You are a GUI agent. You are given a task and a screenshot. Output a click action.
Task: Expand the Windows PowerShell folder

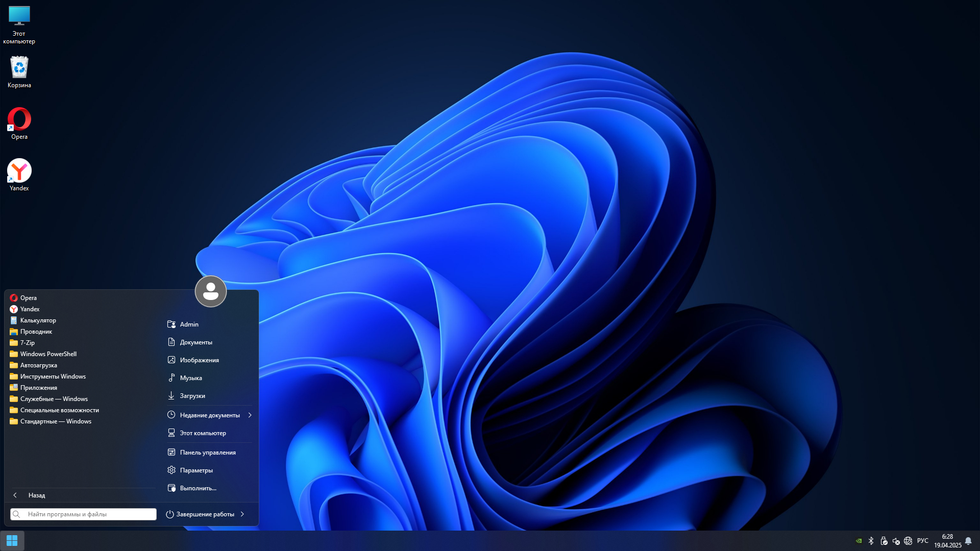tap(48, 354)
